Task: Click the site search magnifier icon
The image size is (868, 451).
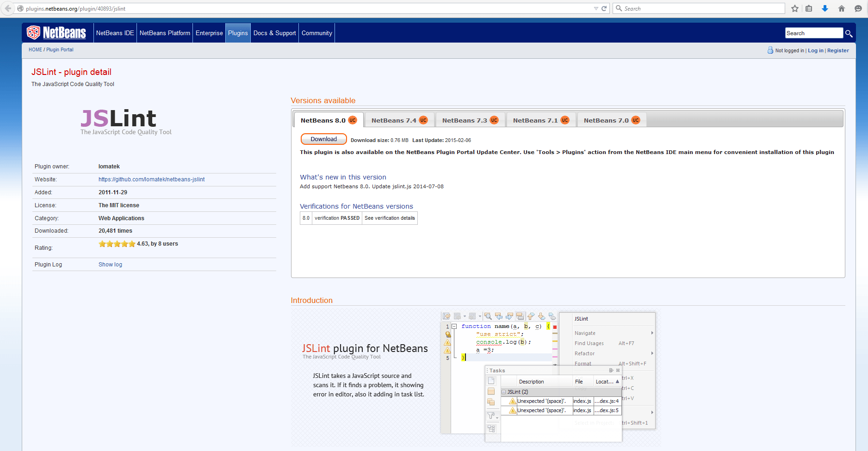Action: [x=849, y=33]
